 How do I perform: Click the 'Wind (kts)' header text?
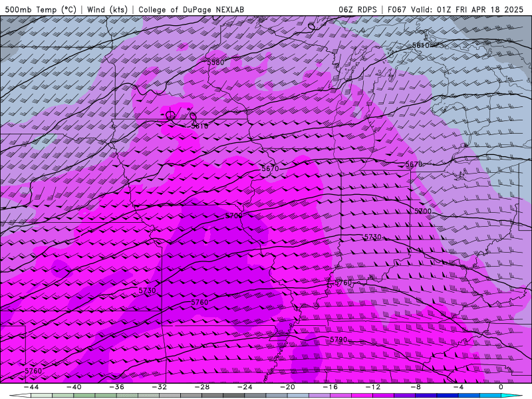(x=107, y=9)
